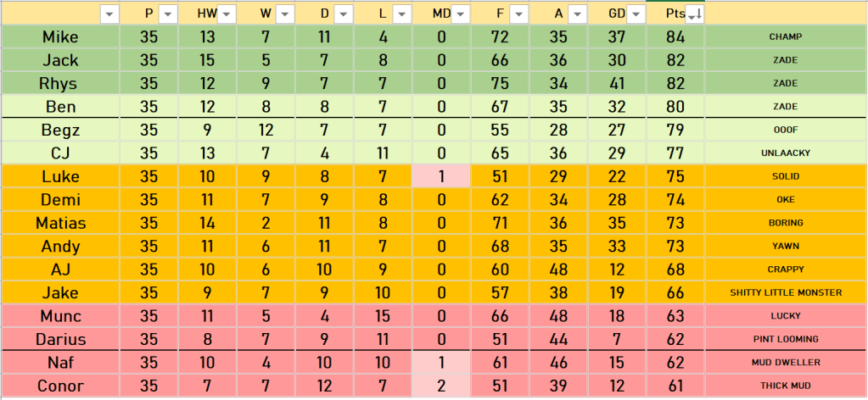Open the L column filter dropdown

(402, 14)
